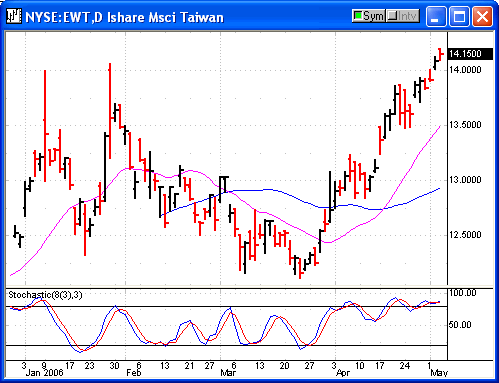
Task: Minimize the EWT chart window
Action: pos(436,16)
